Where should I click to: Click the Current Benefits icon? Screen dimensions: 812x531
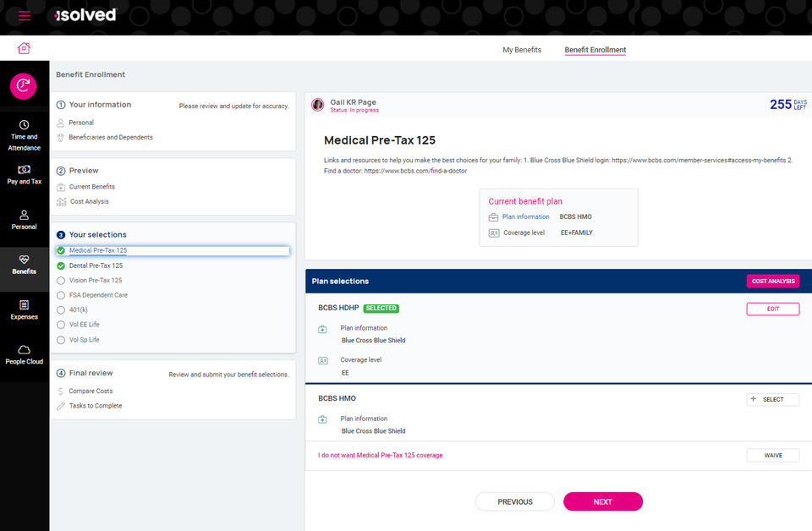(61, 187)
